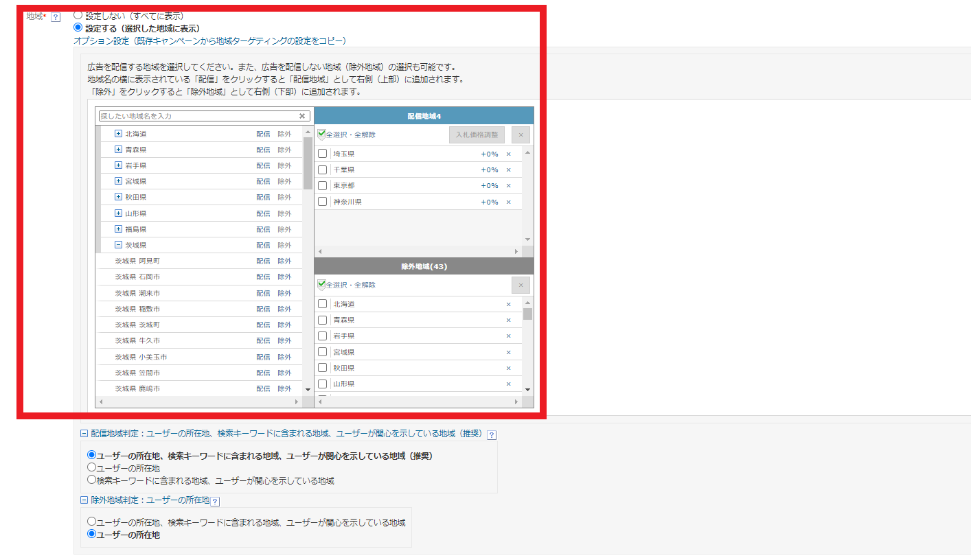Click vertical scrollbar thumb of 除外地域 list

pyautogui.click(x=527, y=314)
